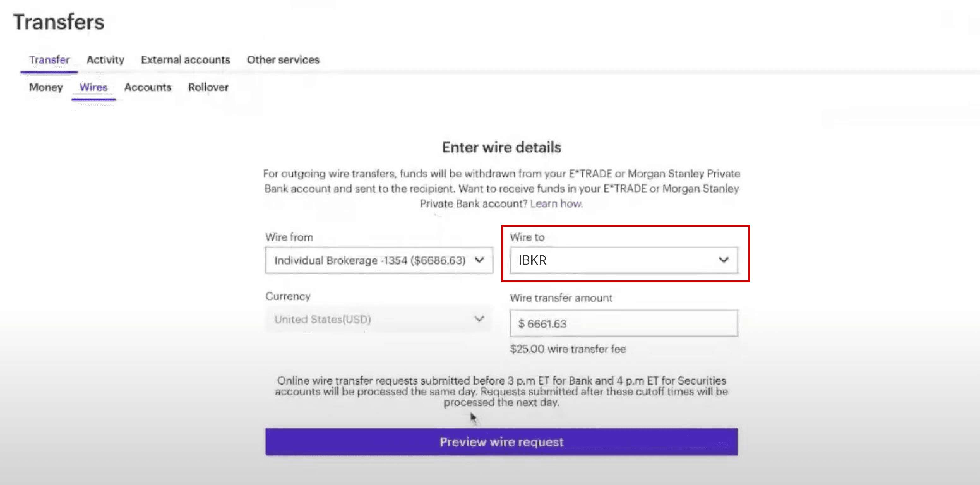
Task: Click the Wire transfer amount label
Action: click(561, 297)
